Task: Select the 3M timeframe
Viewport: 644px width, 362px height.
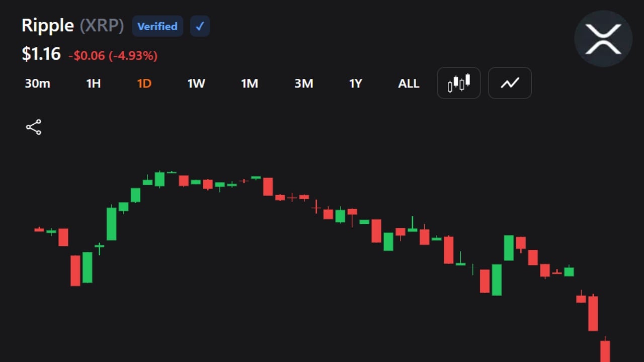Action: point(304,83)
